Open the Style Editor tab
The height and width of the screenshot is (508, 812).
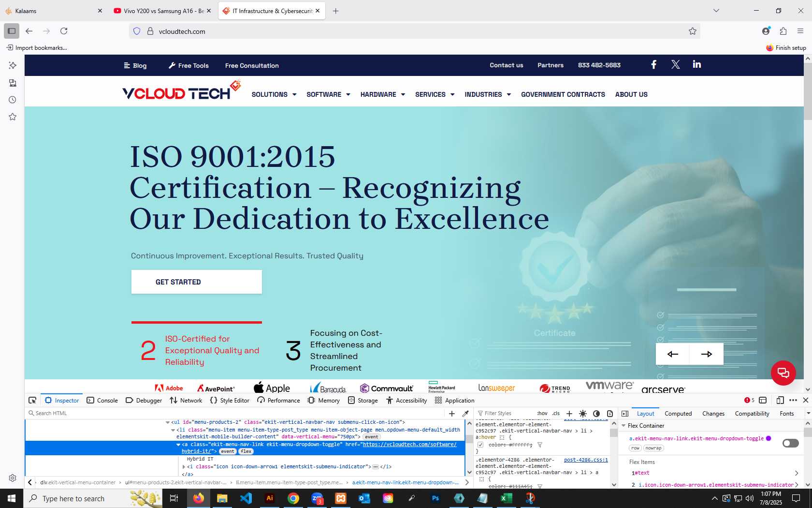click(230, 400)
